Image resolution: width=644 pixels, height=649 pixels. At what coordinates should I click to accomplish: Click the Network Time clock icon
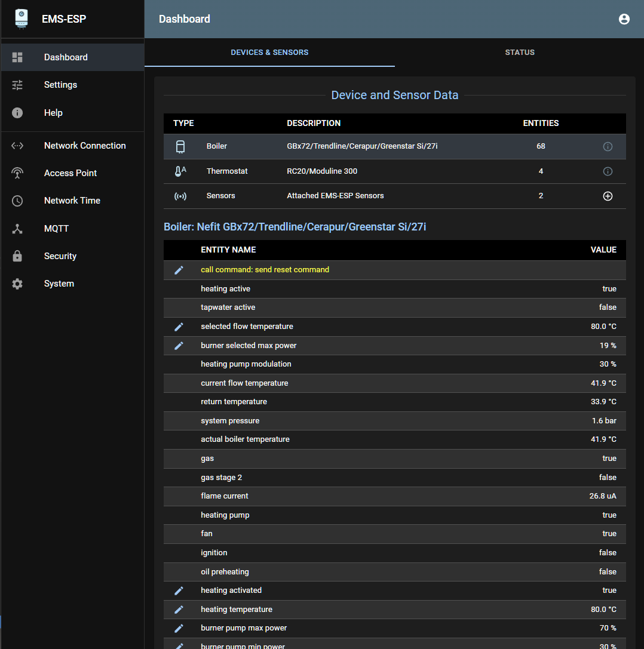pos(17,200)
